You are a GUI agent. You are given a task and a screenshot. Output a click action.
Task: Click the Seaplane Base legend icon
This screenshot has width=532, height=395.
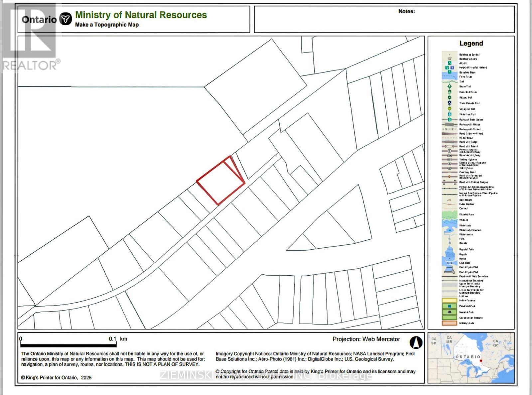[x=449, y=72]
